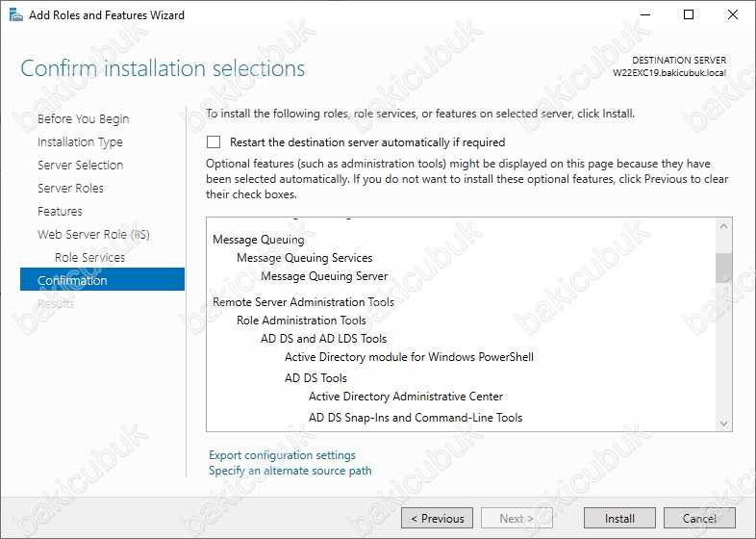Viewport: 756px width, 539px height.
Task: Cancel the wizard
Action: [699, 518]
